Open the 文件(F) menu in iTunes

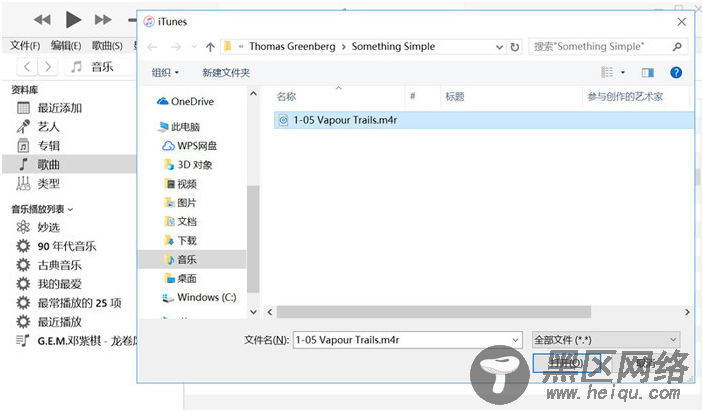click(25, 45)
